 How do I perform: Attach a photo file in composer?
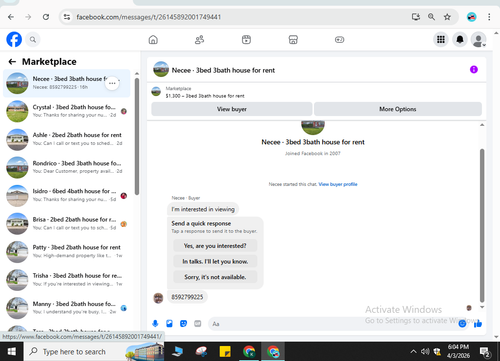click(169, 323)
